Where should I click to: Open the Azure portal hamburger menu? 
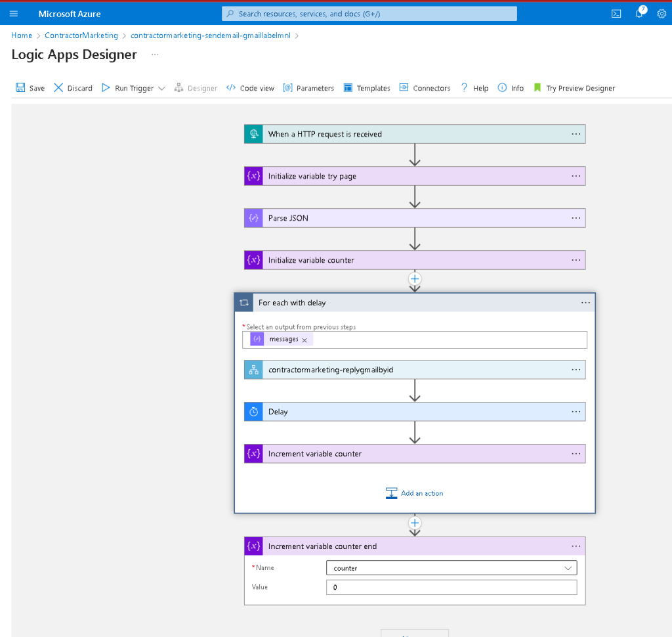pos(14,14)
